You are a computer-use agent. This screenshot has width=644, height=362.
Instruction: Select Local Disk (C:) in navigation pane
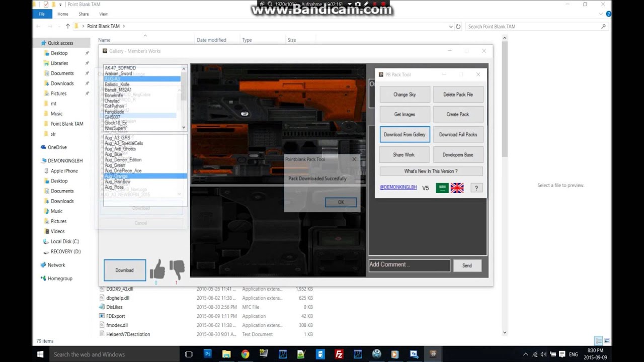click(x=65, y=241)
